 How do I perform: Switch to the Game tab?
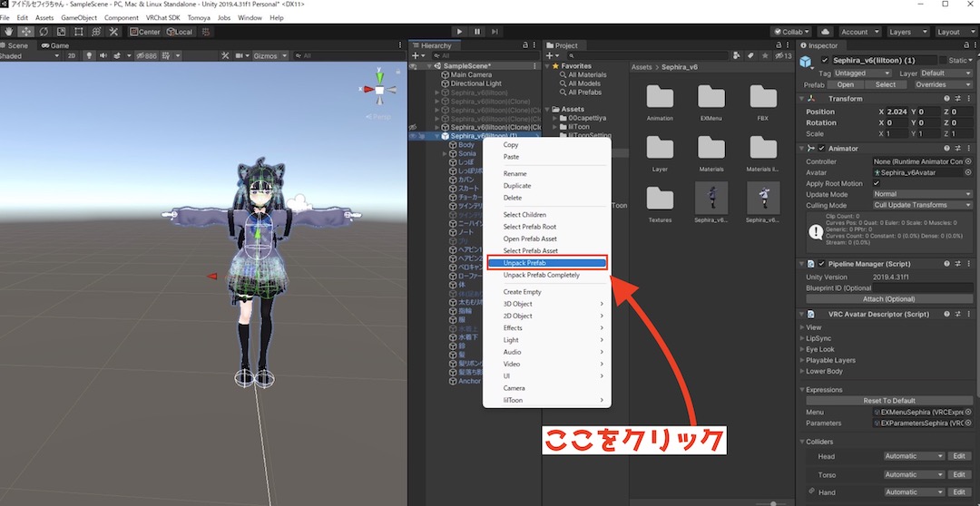[55, 45]
